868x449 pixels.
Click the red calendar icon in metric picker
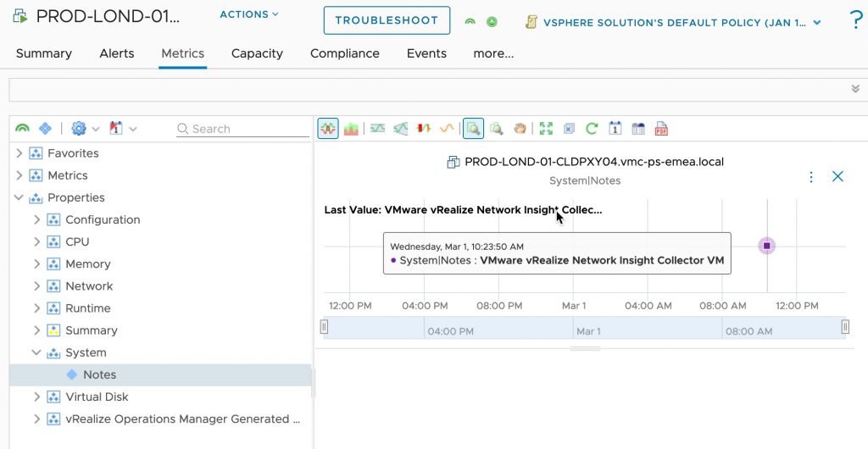115,129
